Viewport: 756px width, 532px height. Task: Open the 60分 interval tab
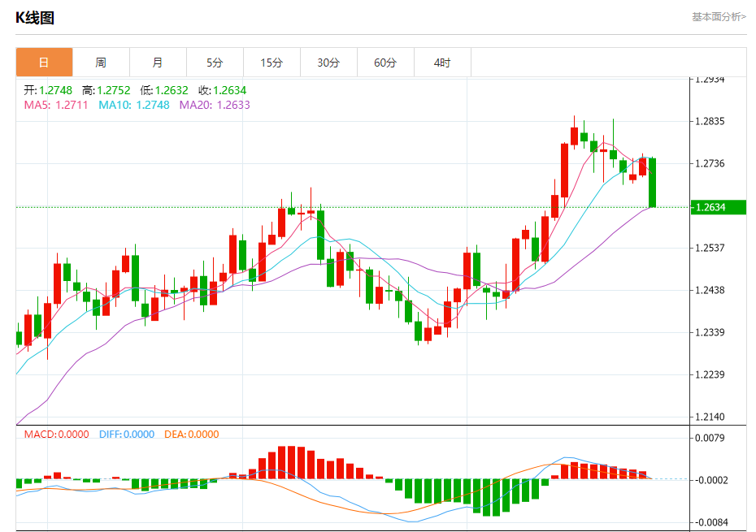[x=385, y=63]
